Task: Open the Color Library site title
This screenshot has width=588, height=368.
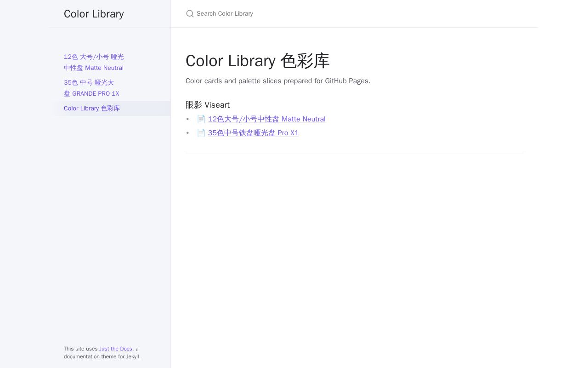Action: click(x=94, y=14)
